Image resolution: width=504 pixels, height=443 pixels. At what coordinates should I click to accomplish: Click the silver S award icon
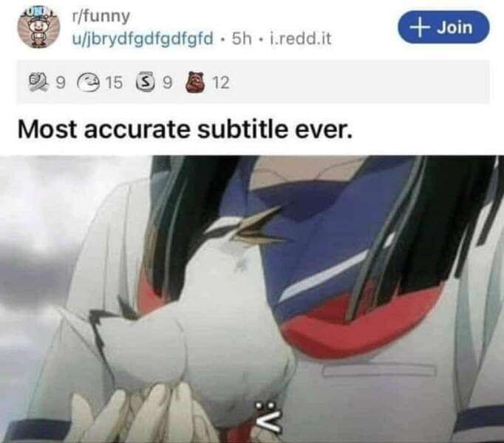[147, 83]
